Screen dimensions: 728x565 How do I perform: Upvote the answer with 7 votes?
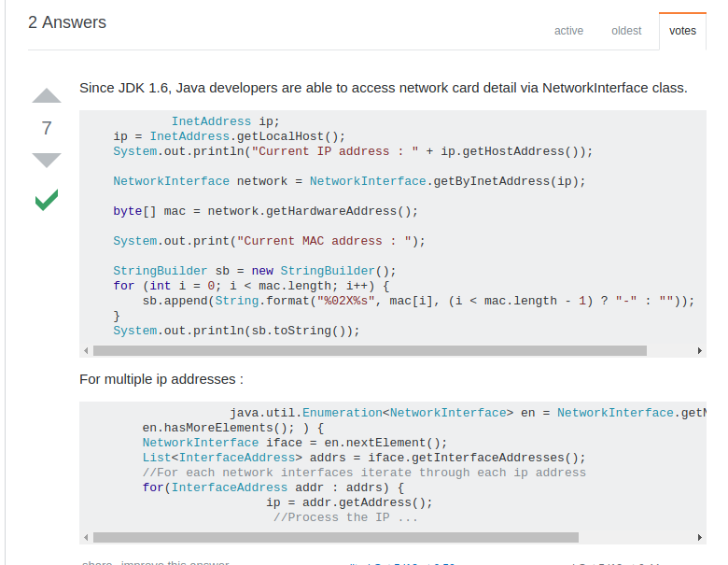47,95
